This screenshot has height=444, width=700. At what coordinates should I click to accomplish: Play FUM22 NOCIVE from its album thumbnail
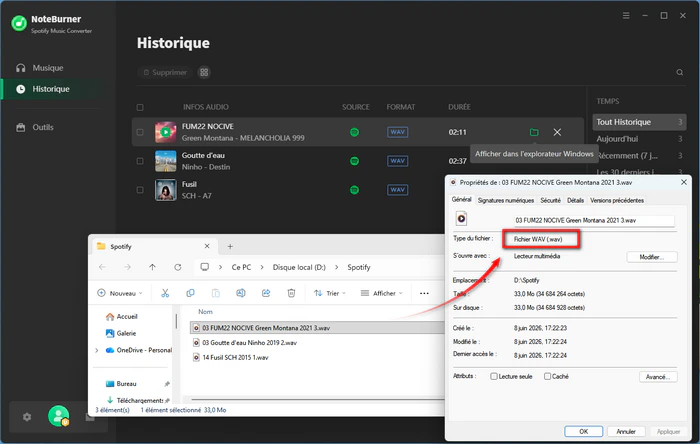point(166,132)
